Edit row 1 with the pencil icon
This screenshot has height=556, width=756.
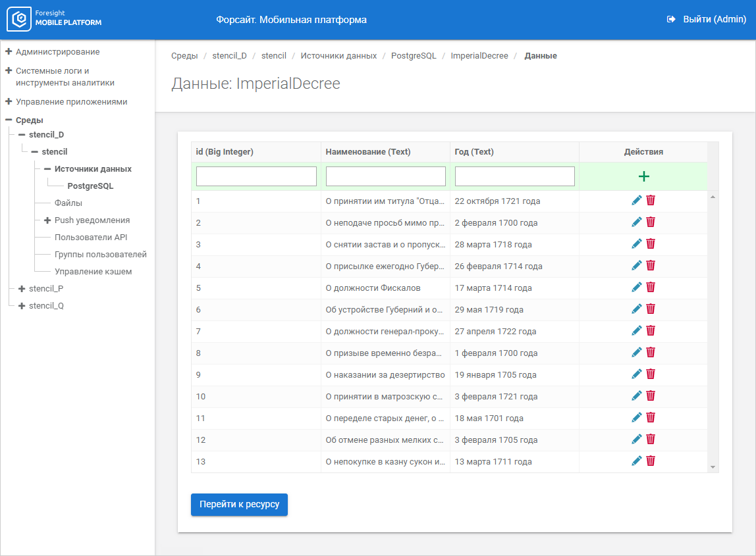[x=637, y=201]
